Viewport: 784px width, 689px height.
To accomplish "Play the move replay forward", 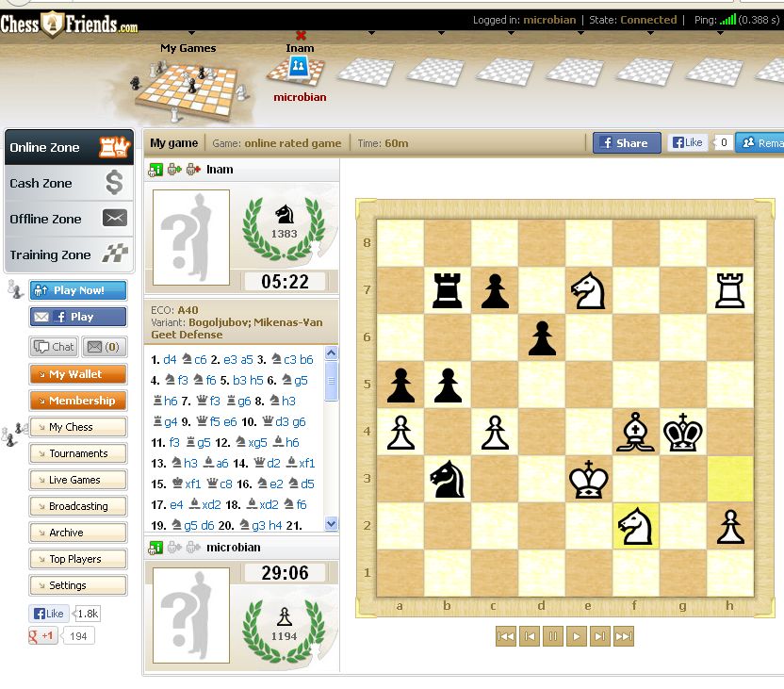I will (x=577, y=636).
